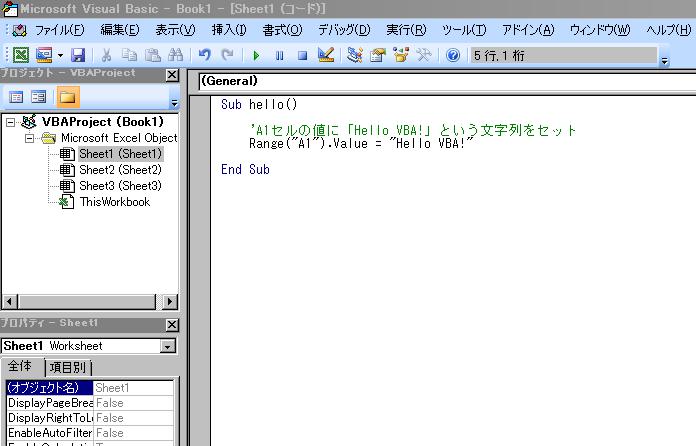
Task: Open the Sheet1 Worksheet object dropdown
Action: [x=168, y=346]
